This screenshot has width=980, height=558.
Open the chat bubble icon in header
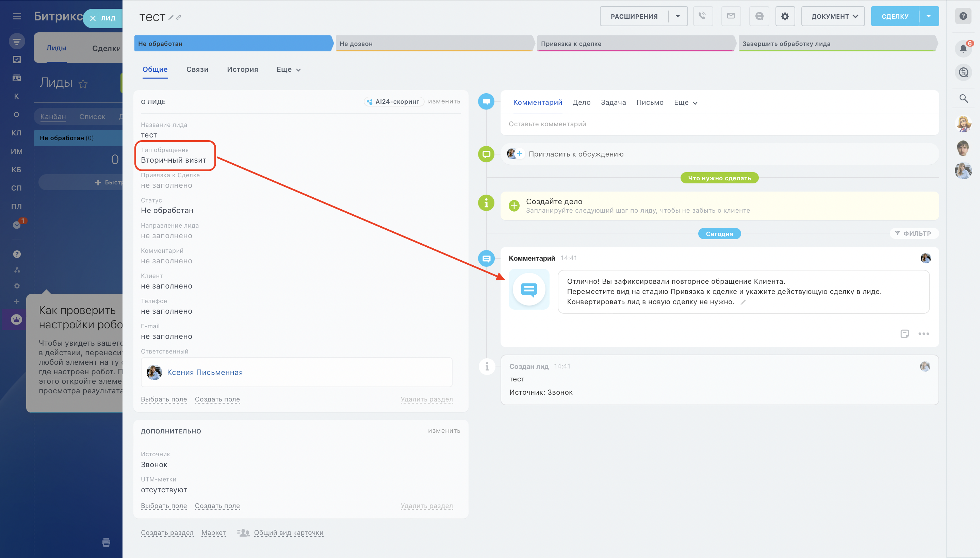click(759, 16)
